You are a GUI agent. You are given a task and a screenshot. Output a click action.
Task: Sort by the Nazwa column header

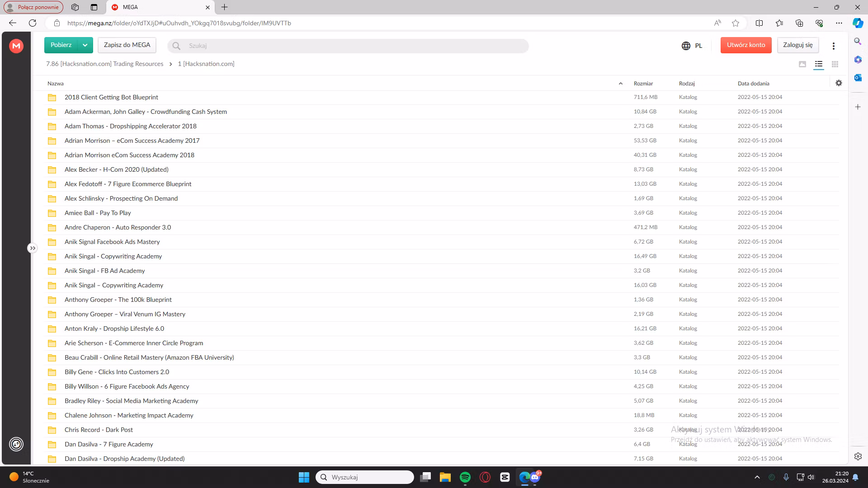(56, 84)
